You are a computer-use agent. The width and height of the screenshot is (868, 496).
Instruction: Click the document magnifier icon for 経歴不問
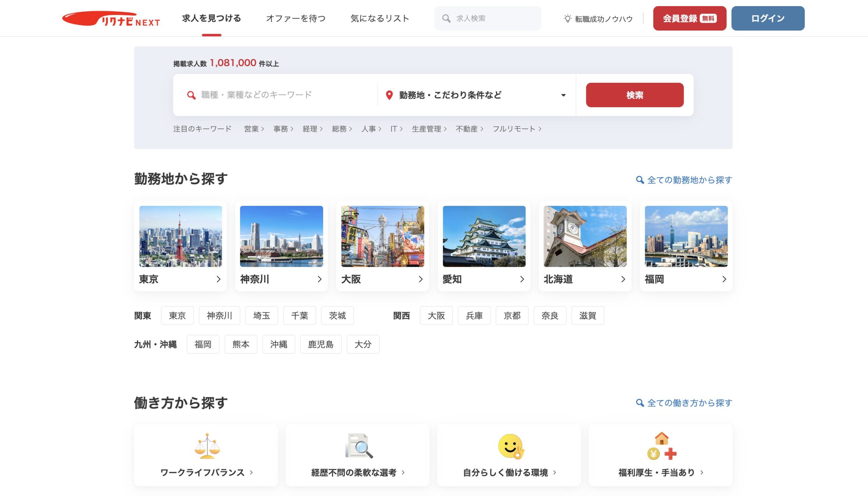359,446
